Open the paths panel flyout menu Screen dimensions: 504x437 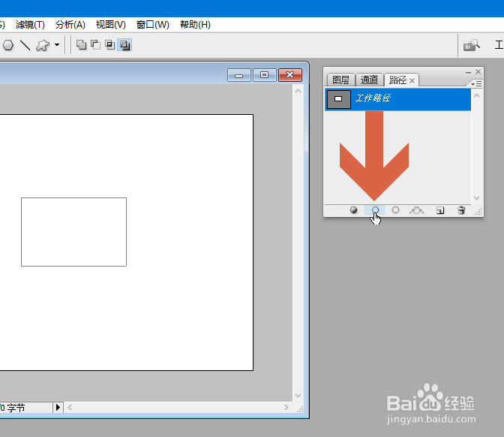pos(476,84)
